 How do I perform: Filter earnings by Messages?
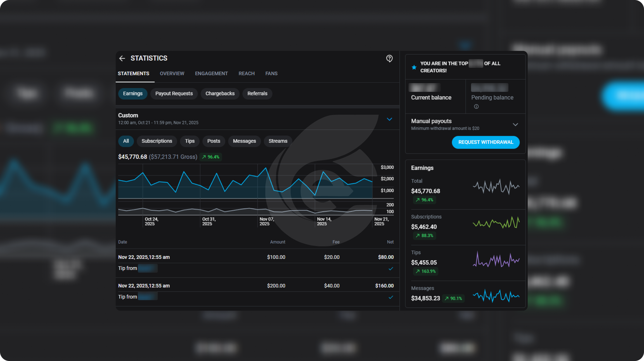pyautogui.click(x=244, y=141)
